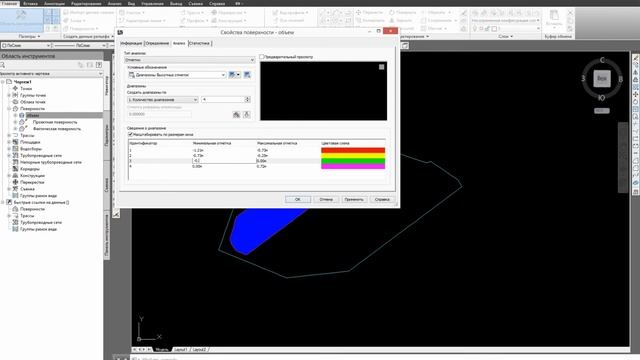The height and width of the screenshot is (360, 640).
Task: Click the range count number field
Action: coord(223,100)
